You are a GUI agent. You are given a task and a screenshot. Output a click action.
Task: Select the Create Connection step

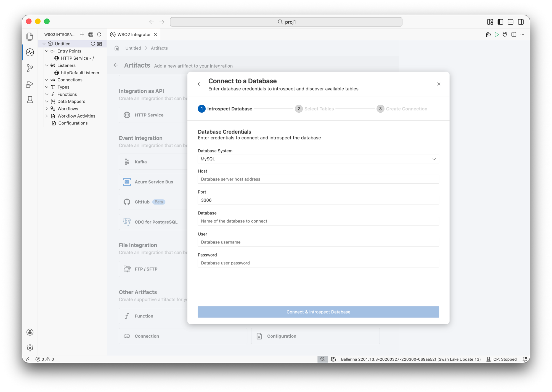click(402, 109)
